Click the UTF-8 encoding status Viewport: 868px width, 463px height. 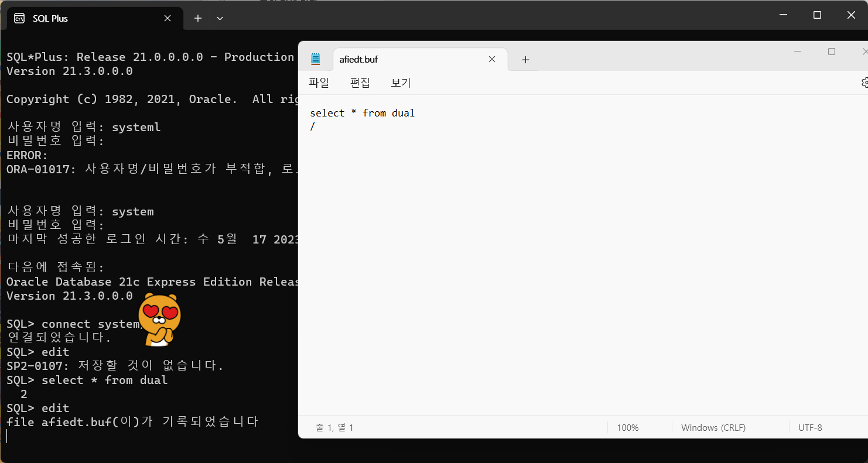810,428
